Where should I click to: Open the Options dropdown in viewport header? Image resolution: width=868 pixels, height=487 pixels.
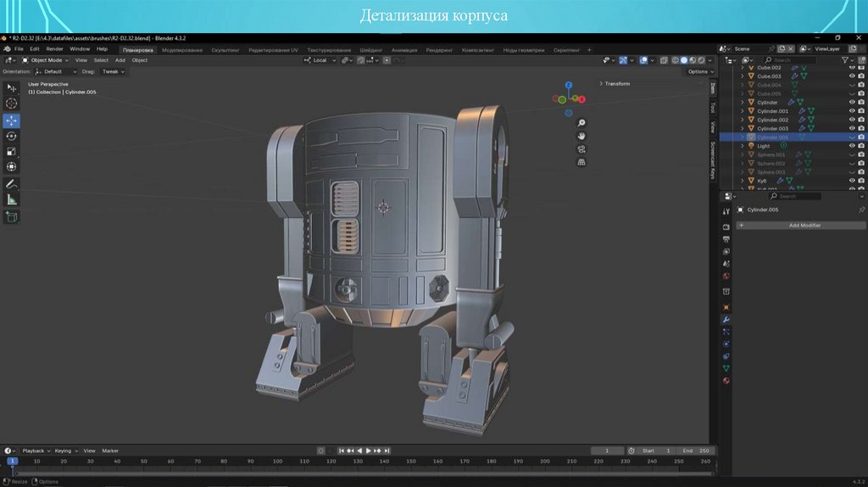(698, 71)
